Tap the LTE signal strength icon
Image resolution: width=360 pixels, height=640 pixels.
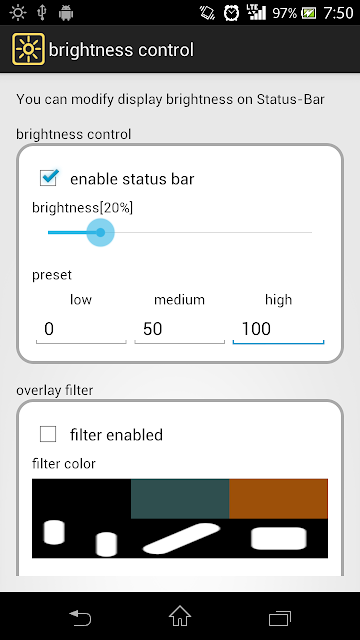pyautogui.click(x=256, y=12)
